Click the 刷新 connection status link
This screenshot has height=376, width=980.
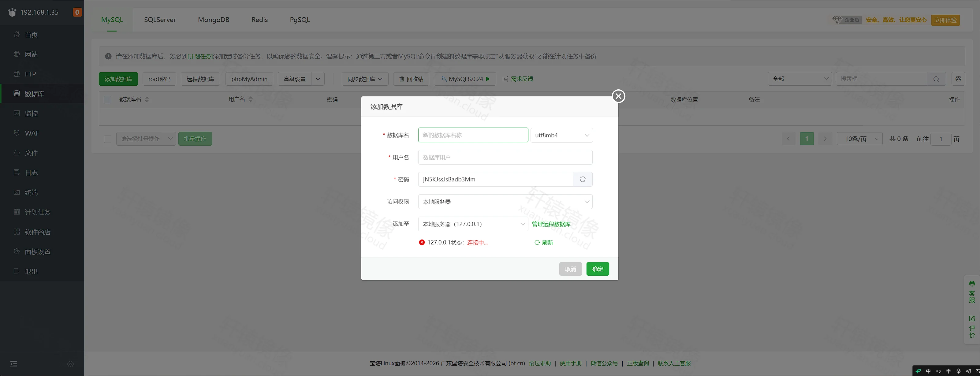click(544, 242)
